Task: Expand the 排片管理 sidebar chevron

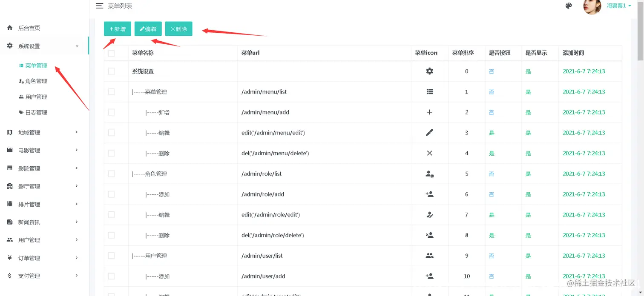Action: pyautogui.click(x=77, y=204)
